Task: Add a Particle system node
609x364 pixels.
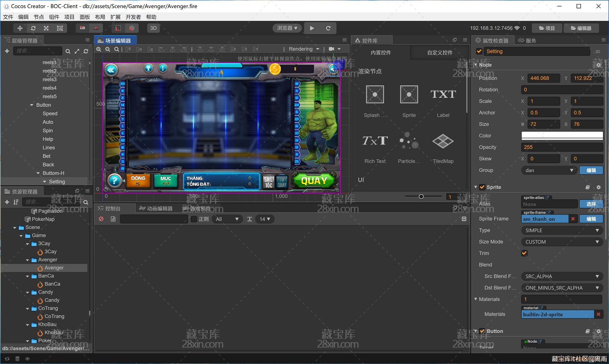Action: (x=409, y=147)
